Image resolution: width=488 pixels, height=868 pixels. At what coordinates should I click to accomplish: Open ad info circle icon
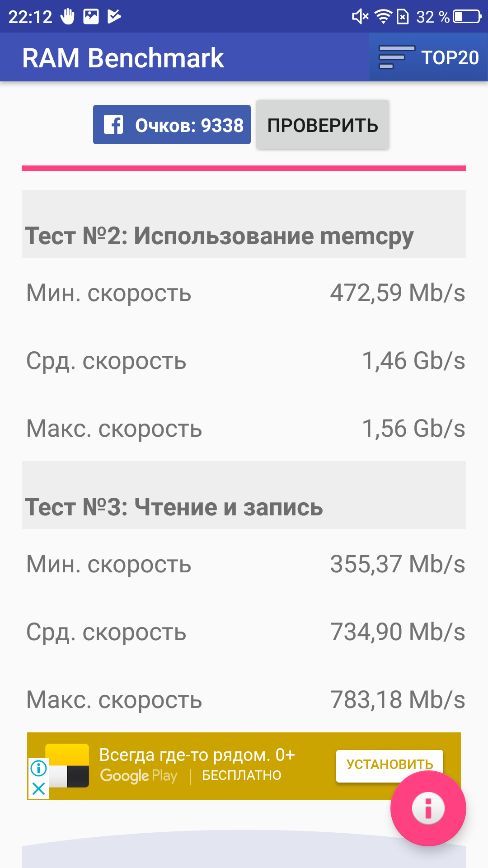point(39,768)
